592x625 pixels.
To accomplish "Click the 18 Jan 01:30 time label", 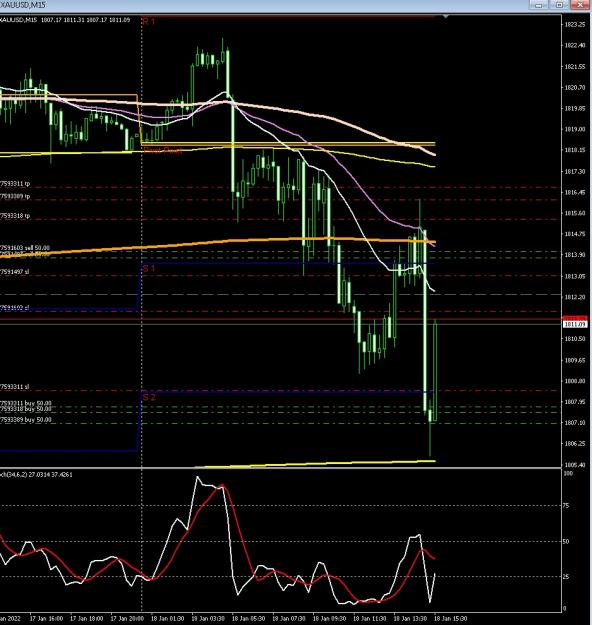I will click(x=167, y=619).
